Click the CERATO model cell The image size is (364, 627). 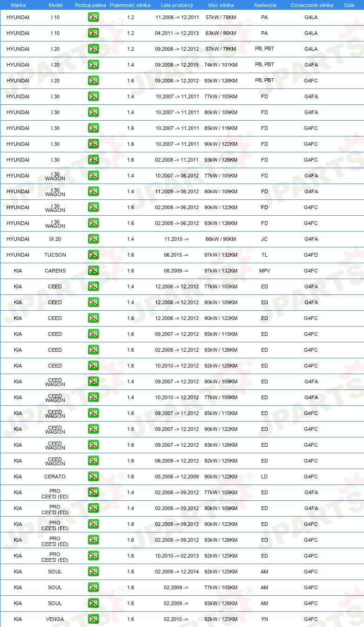[55, 477]
